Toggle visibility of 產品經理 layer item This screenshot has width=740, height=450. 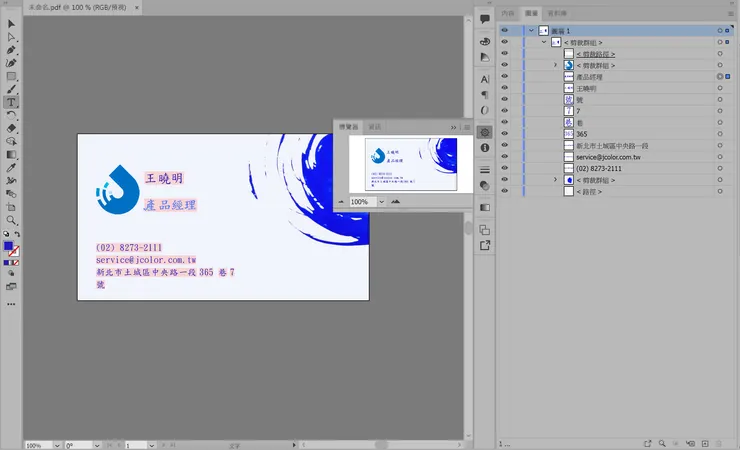[x=505, y=76]
